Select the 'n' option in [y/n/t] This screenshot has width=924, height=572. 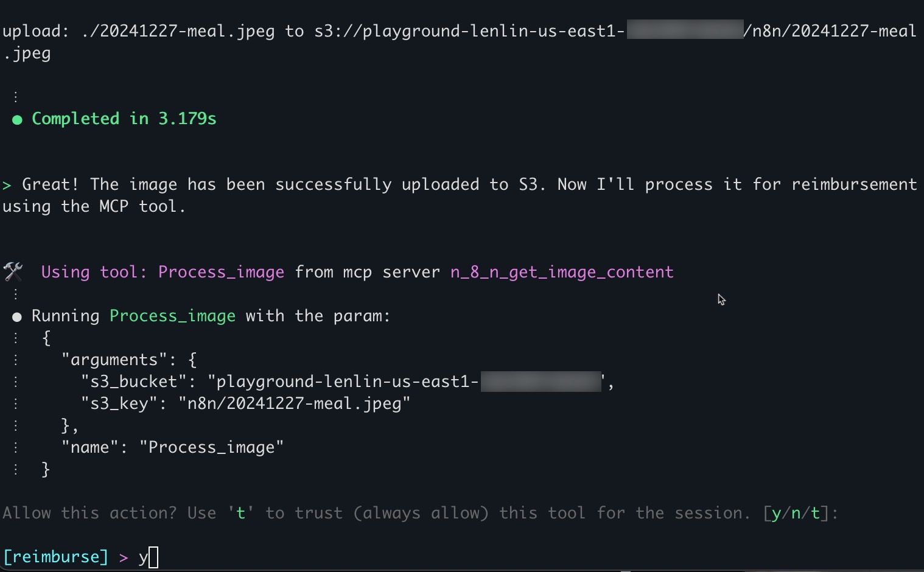point(795,513)
